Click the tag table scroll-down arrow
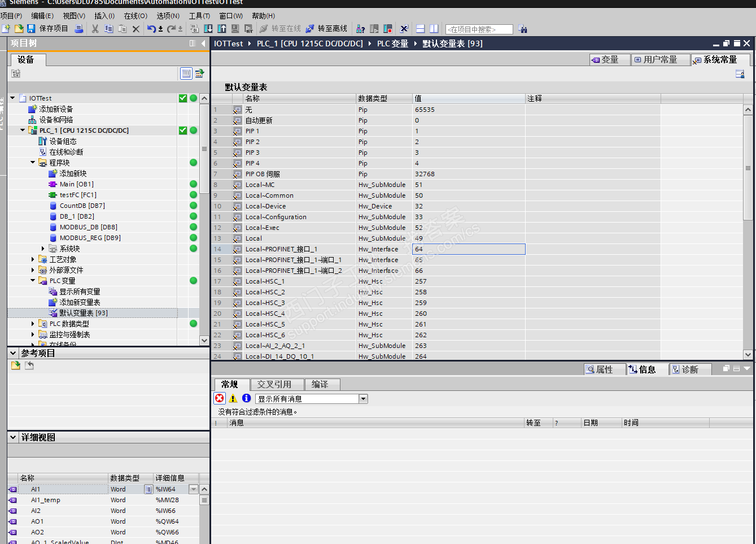The height and width of the screenshot is (544, 756). pos(748,355)
